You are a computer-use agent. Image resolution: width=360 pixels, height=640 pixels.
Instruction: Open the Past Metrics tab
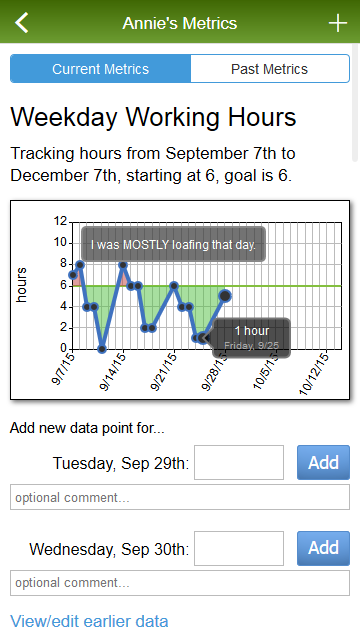click(270, 69)
